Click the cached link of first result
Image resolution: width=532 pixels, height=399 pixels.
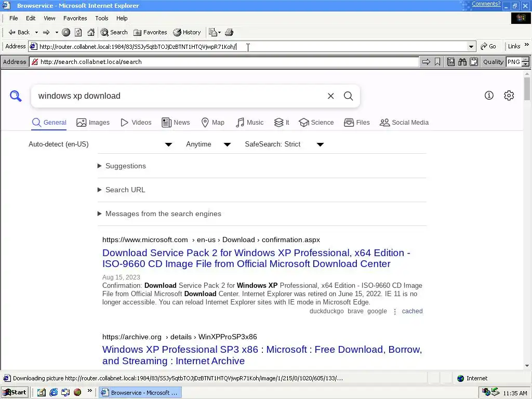[412, 311]
